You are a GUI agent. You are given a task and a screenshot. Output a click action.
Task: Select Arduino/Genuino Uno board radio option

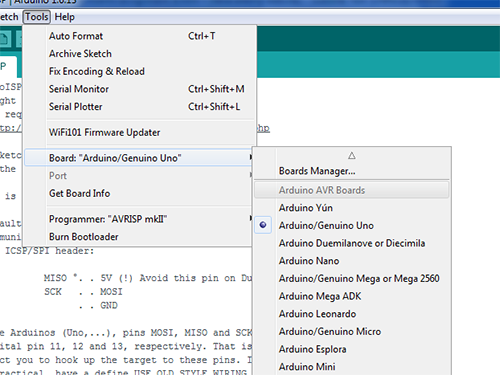(x=352, y=226)
